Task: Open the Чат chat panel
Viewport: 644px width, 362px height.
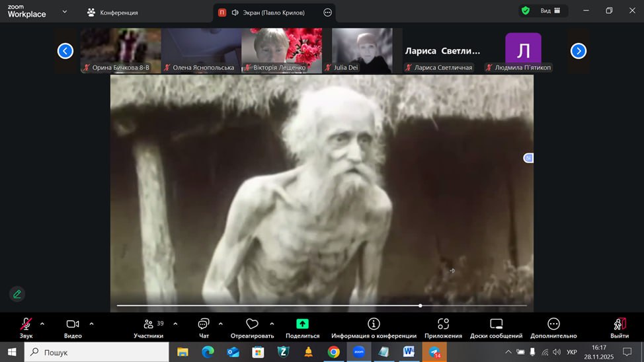Action: tap(204, 324)
